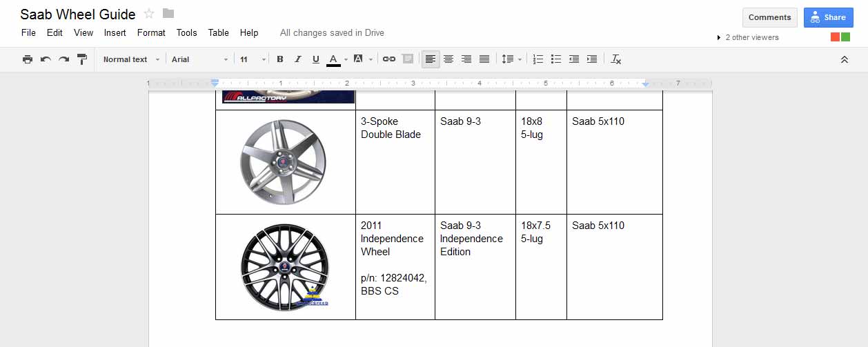868x347 pixels.
Task: Open the Help menu
Action: pos(249,32)
